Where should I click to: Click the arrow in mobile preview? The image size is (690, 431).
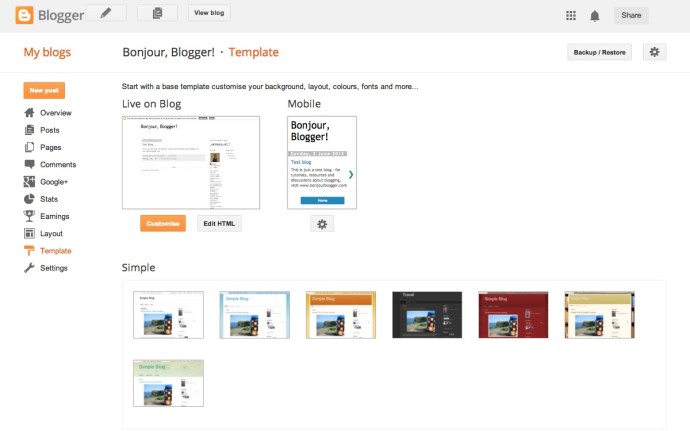click(x=351, y=175)
